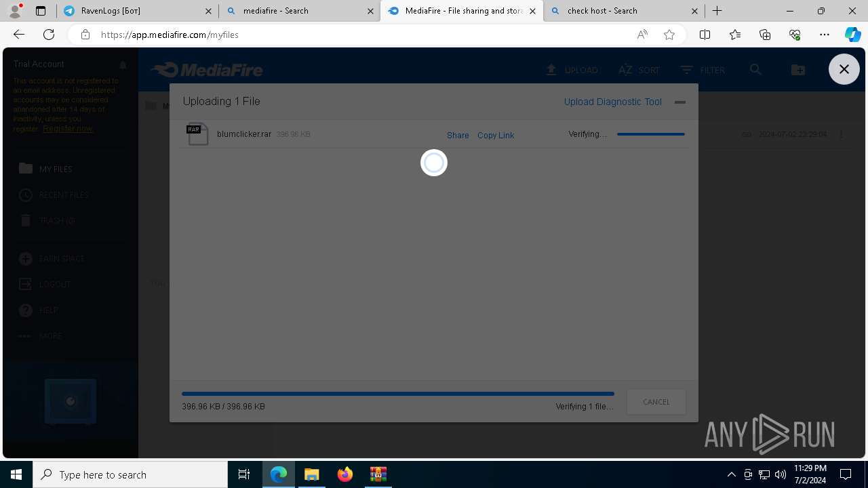Viewport: 868px width, 488px height.
Task: Switch to check host - Search tab
Action: point(624,11)
